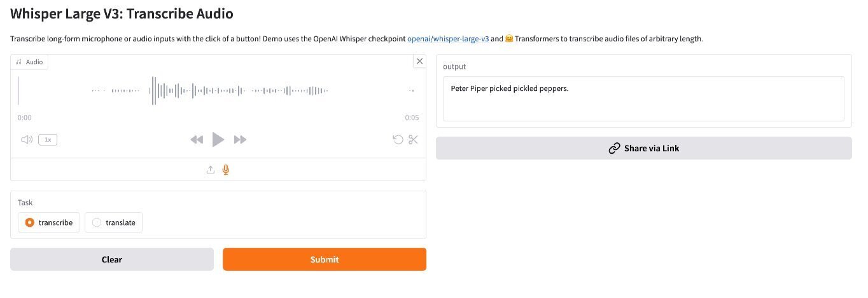The width and height of the screenshot is (868, 298).
Task: Click the Share via Link button
Action: tap(643, 148)
